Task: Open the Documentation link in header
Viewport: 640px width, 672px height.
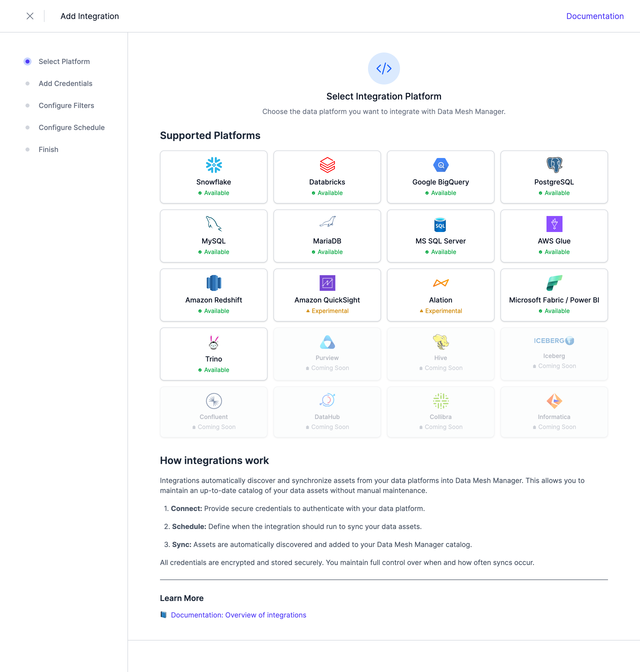Action: coord(595,16)
